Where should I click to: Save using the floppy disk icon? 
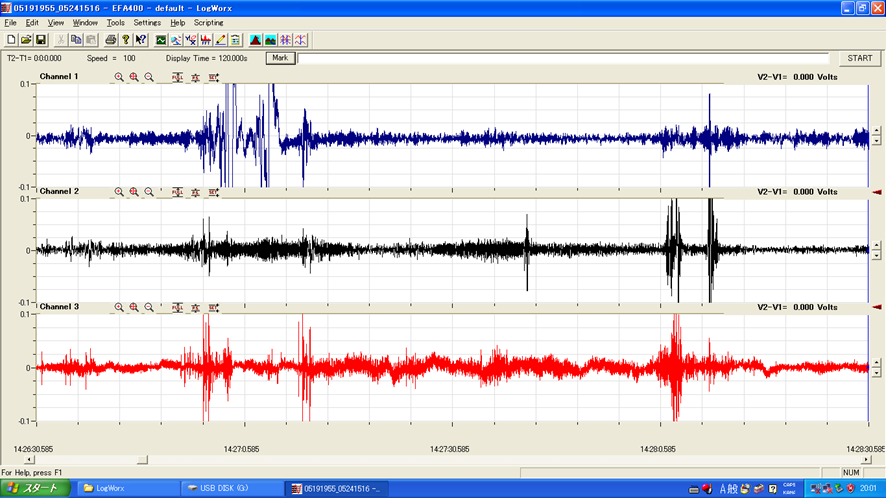click(41, 40)
